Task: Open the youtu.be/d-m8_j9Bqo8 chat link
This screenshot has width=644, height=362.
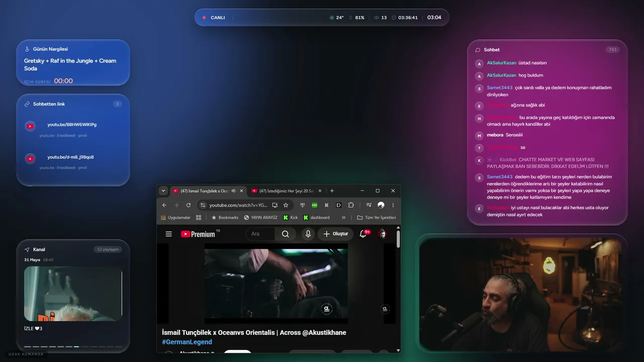Action: (x=70, y=157)
